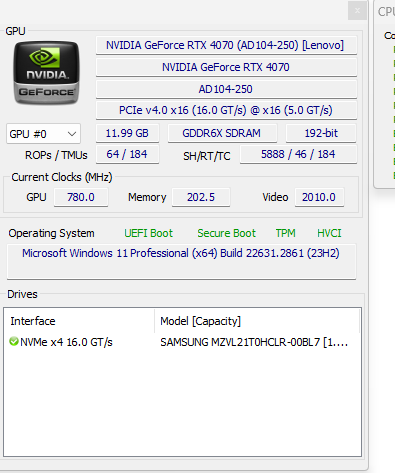Select the NVMe x4 16.0 GT/s drive row

point(182,342)
